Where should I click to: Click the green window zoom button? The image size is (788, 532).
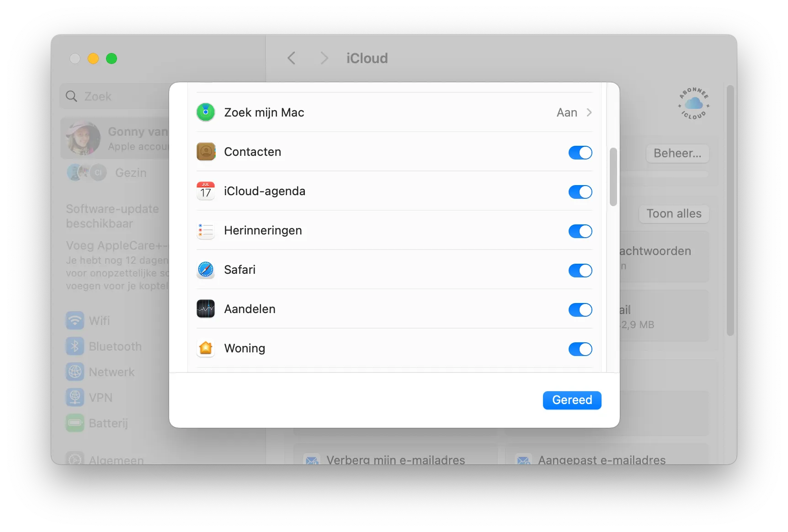[x=112, y=59]
